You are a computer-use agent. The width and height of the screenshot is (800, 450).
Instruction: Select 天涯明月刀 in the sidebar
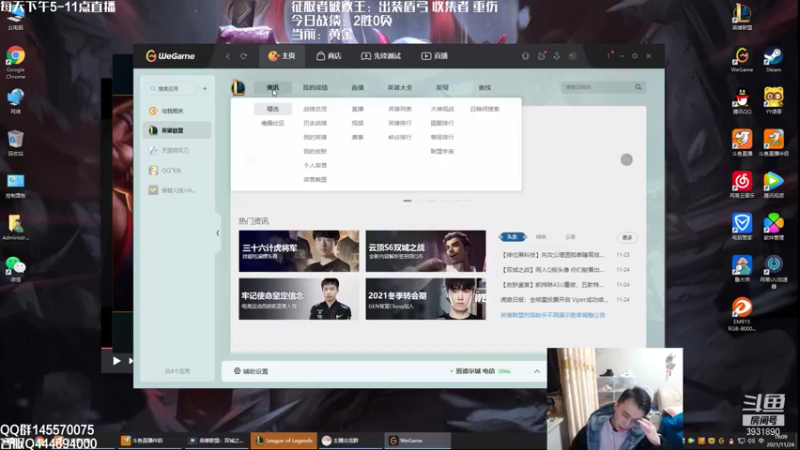click(177, 151)
